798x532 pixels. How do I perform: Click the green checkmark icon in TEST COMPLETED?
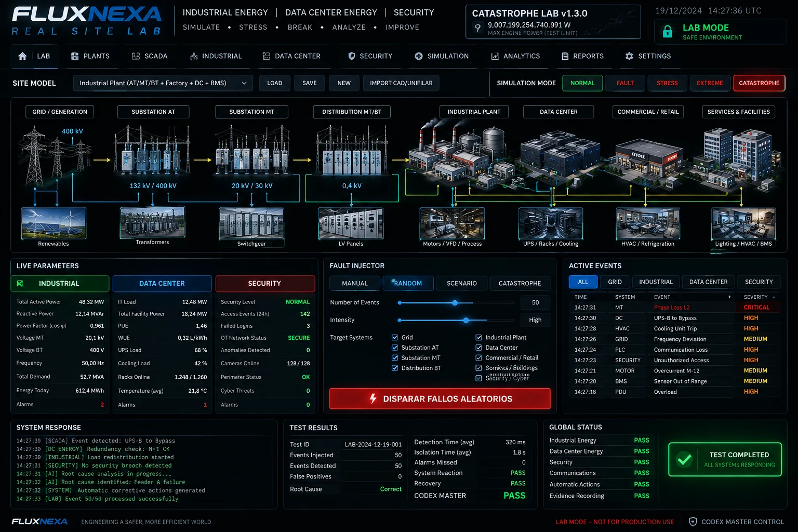click(x=684, y=459)
